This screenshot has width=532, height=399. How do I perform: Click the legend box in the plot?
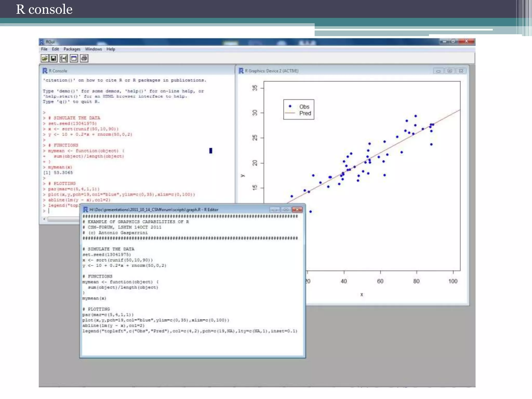tap(298, 110)
